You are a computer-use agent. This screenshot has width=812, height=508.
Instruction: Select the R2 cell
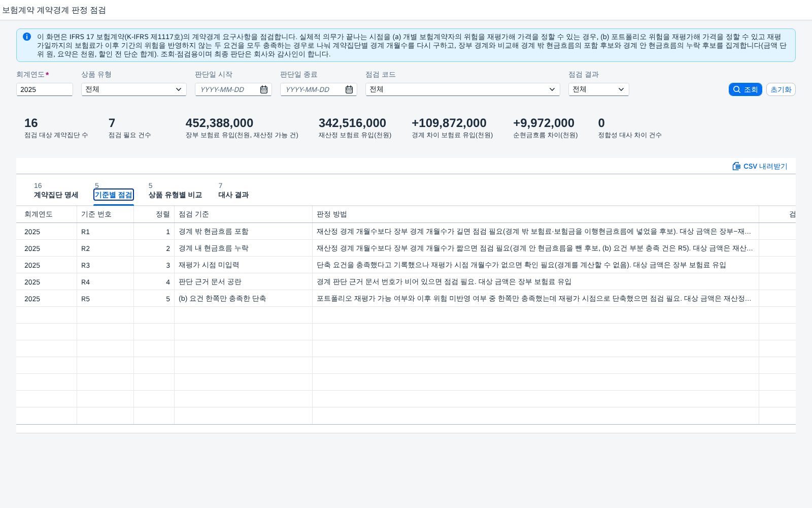click(105, 248)
